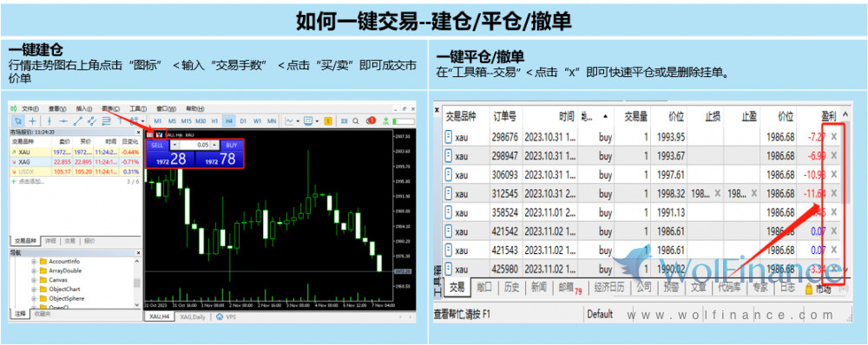This screenshot has height=345, width=868.
Task: Remove the stop loss on order 312545
Action: (x=718, y=193)
